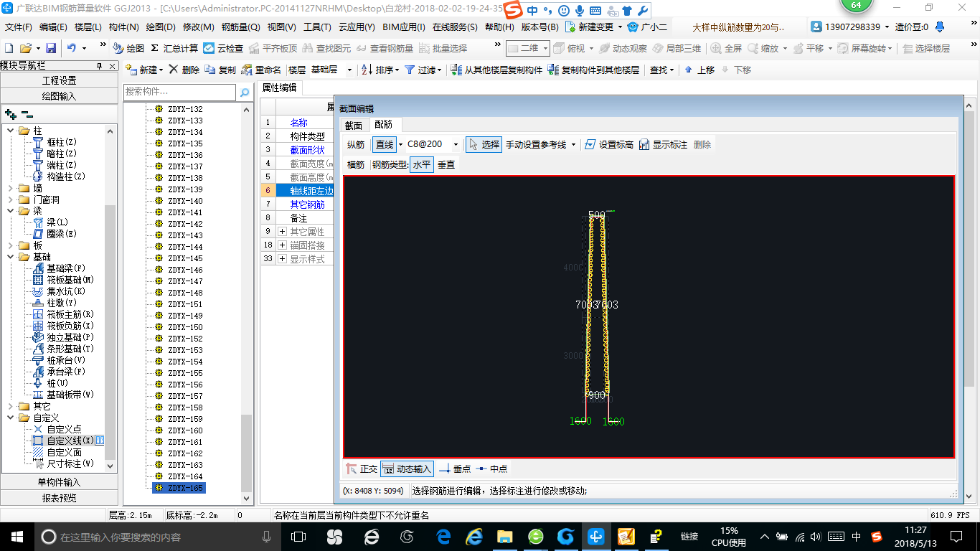Open Windows Start menu
The width and height of the screenshot is (980, 551).
(17, 537)
